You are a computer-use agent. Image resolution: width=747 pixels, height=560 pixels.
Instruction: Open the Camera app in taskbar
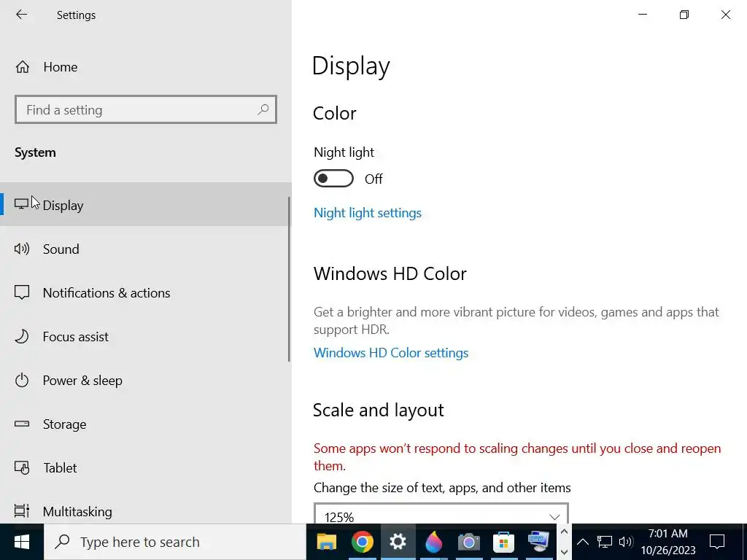coord(469,542)
